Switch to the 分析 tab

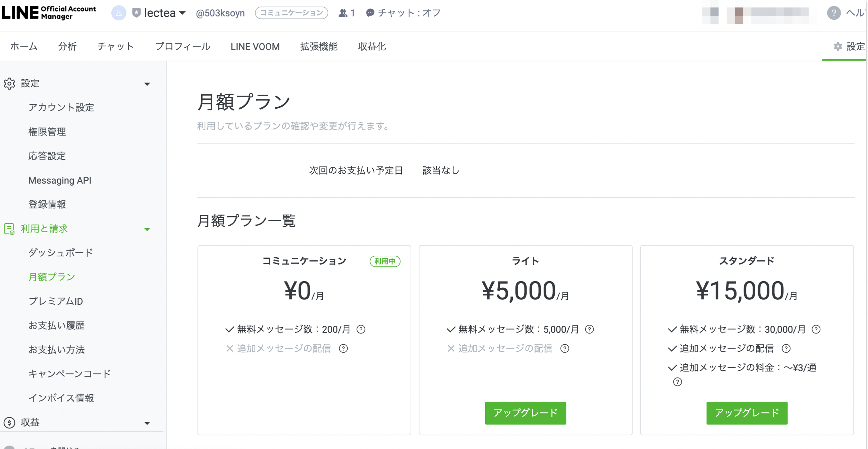tap(67, 47)
